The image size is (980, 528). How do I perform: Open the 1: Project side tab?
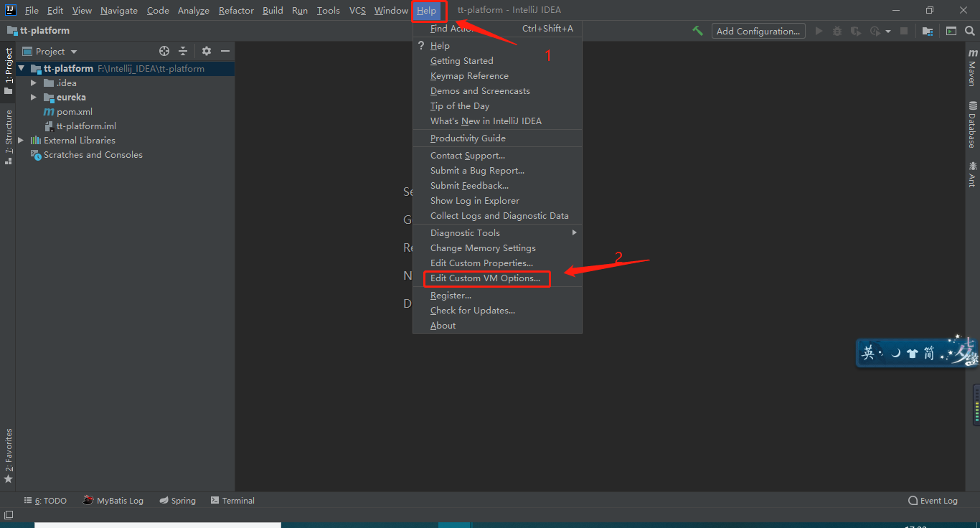8,71
